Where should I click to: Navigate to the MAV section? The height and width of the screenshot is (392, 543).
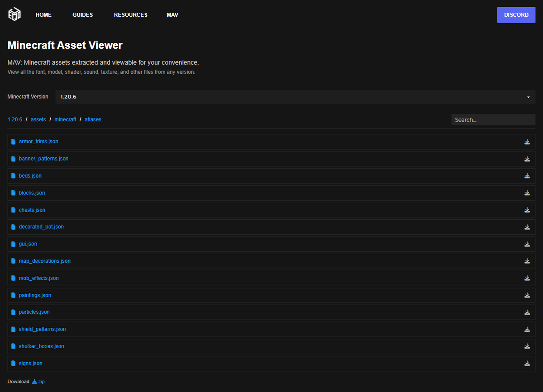click(172, 14)
